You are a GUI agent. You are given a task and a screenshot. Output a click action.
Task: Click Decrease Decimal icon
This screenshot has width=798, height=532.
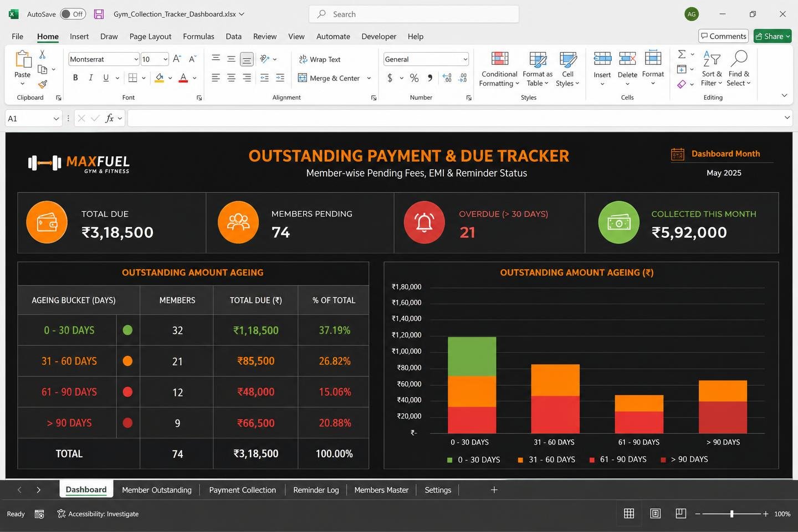[463, 78]
